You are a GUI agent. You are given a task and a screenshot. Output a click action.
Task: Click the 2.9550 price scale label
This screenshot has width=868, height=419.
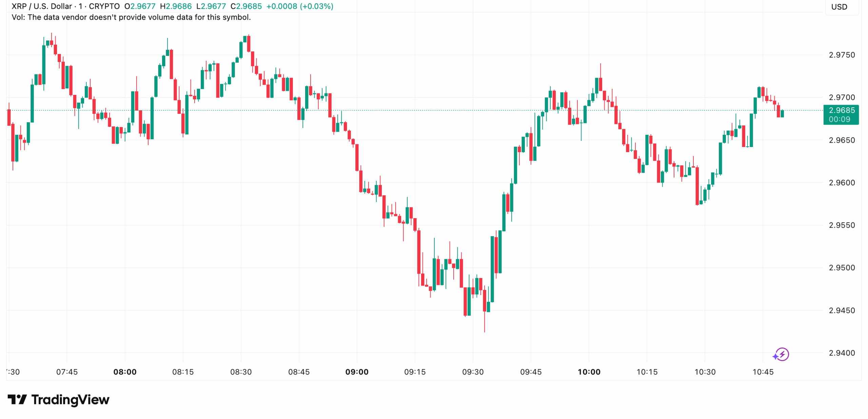click(842, 225)
